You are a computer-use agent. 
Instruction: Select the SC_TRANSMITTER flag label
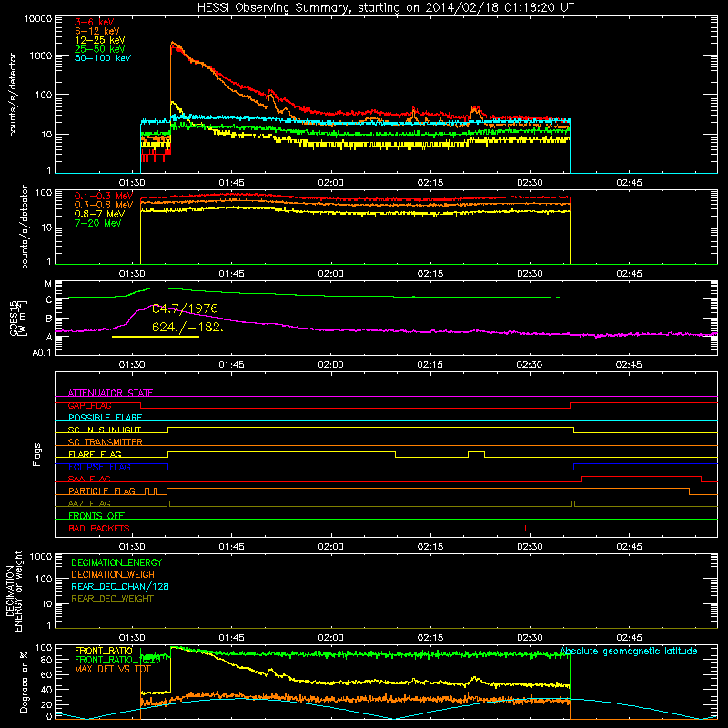pos(106,442)
